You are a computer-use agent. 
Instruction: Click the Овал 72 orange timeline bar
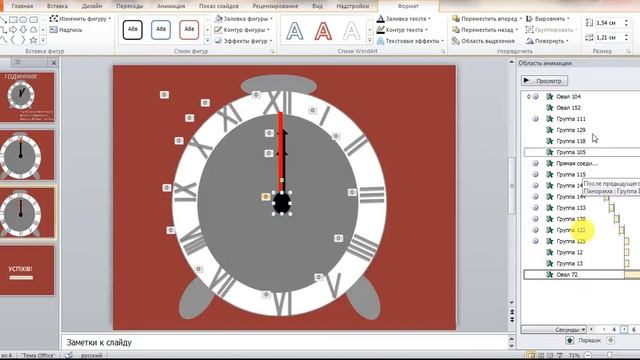[x=632, y=275]
